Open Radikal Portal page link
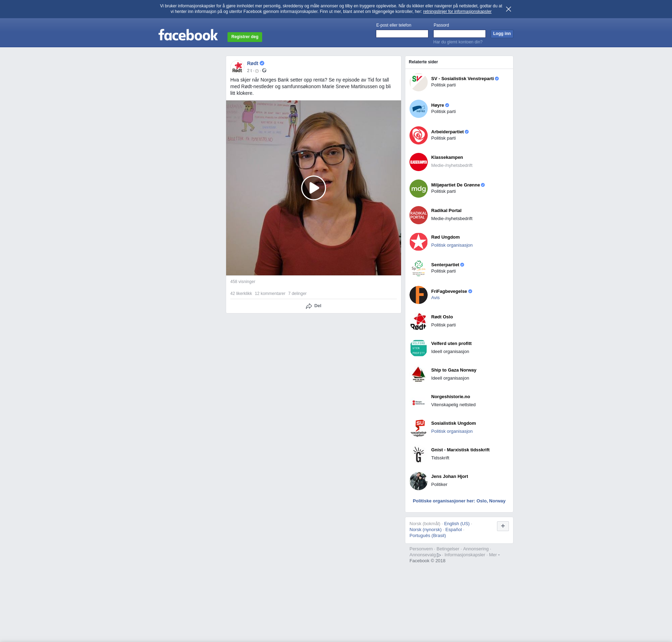Image resolution: width=672 pixels, height=642 pixels. pos(446,211)
